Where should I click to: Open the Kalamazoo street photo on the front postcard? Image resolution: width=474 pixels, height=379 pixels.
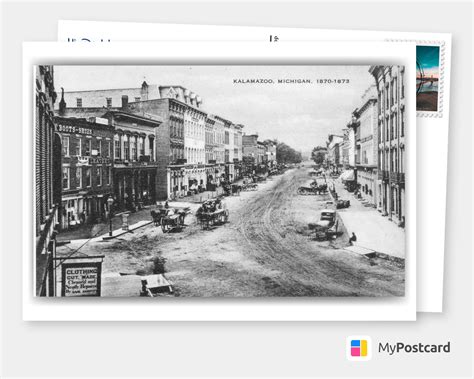tap(220, 181)
